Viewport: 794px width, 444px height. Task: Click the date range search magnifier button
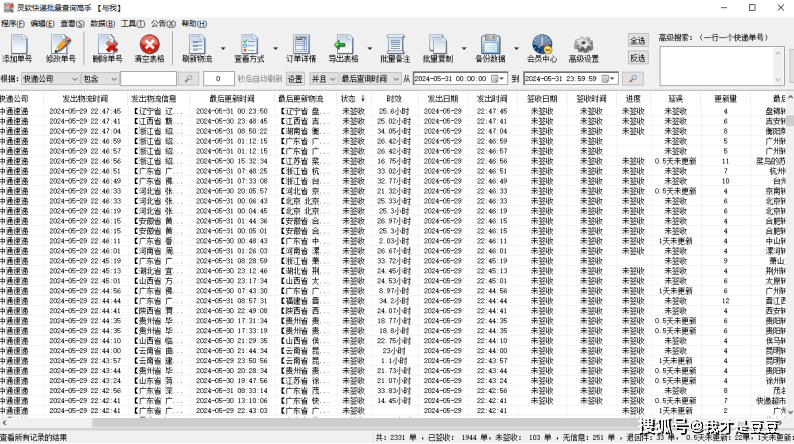(x=633, y=79)
